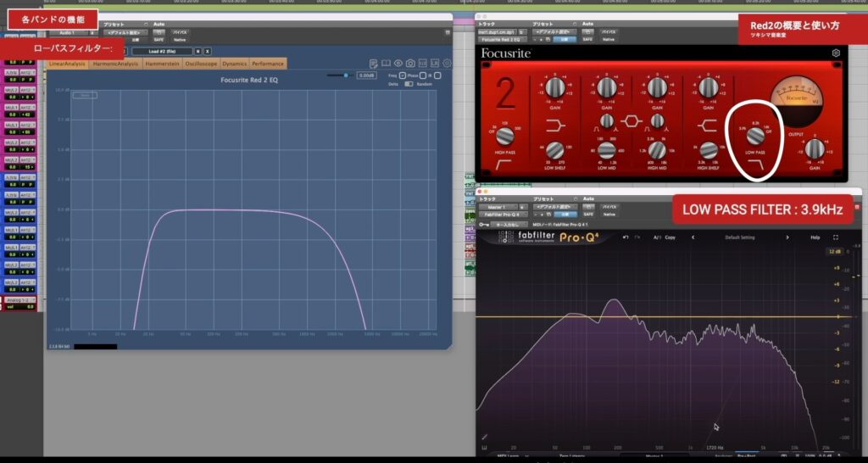
Task: Open the Audio 1 track selector dropdown
Action: tap(70, 33)
